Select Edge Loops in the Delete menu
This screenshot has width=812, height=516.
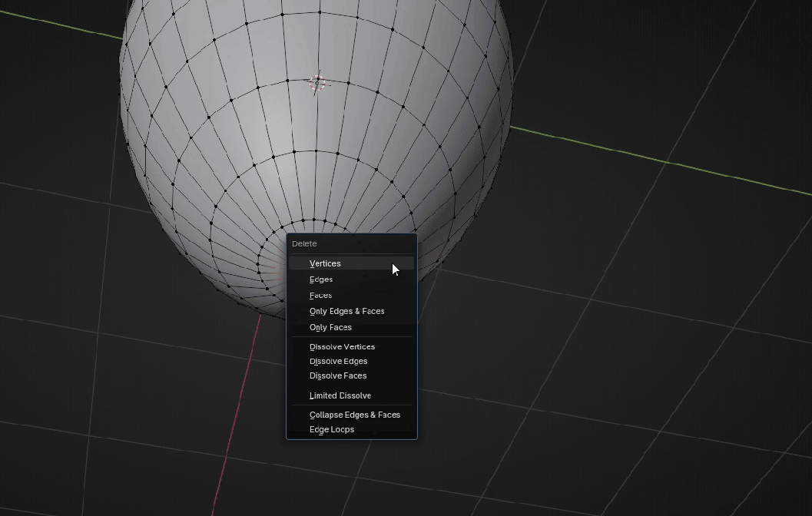pyautogui.click(x=332, y=430)
